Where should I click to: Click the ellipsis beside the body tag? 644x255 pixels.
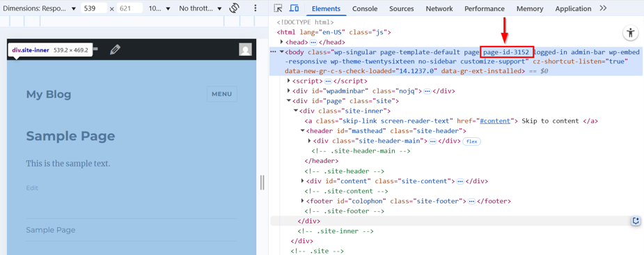click(273, 52)
